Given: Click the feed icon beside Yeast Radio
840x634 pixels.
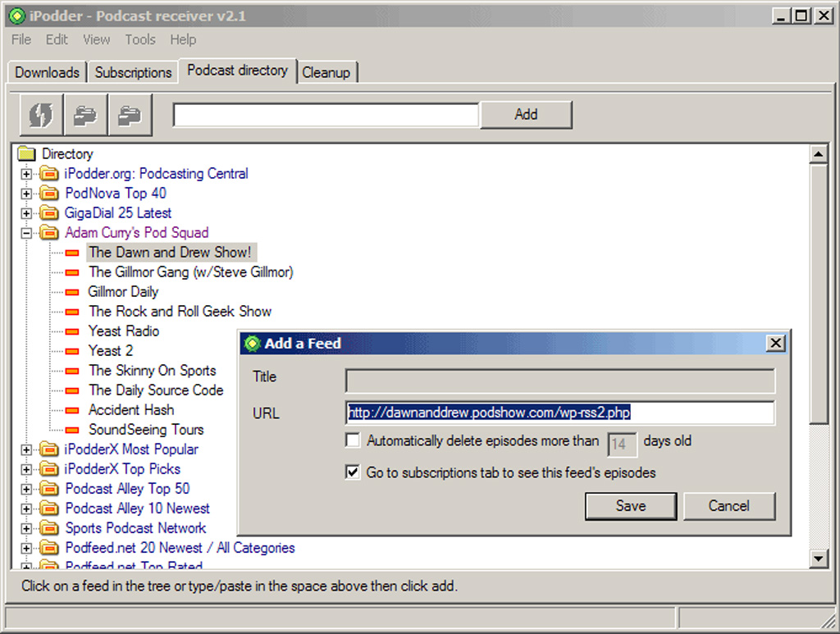Looking at the screenshot, I should pos(72,332).
